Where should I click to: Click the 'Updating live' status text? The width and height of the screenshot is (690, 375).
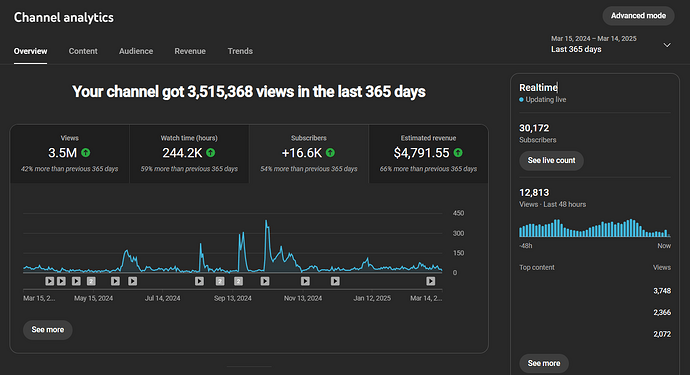click(546, 100)
